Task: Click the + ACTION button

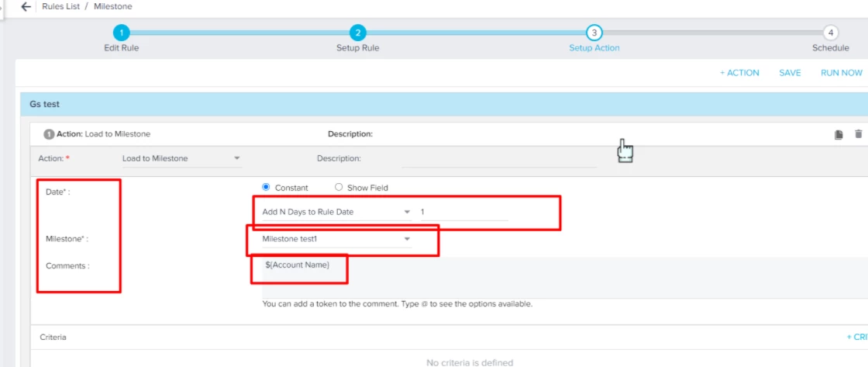Action: tap(739, 73)
